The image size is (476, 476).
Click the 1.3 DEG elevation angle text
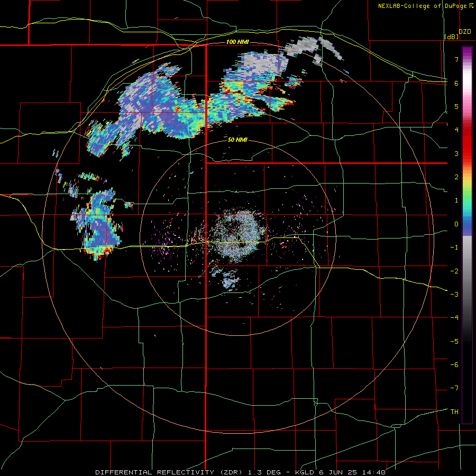click(x=264, y=472)
